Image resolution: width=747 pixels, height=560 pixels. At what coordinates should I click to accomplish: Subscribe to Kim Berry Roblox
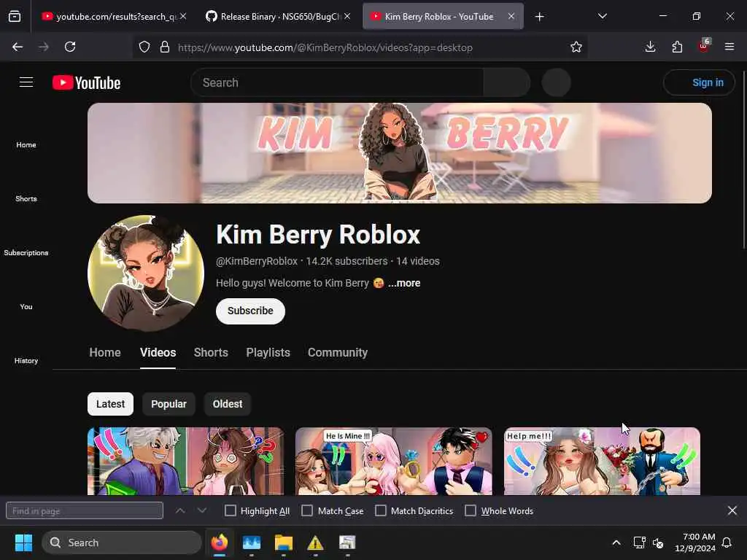250,311
